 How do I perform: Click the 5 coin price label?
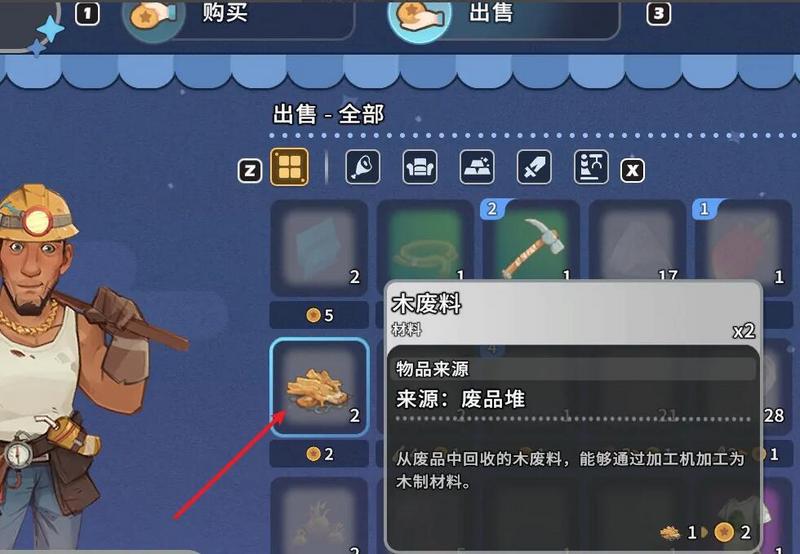[319, 315]
